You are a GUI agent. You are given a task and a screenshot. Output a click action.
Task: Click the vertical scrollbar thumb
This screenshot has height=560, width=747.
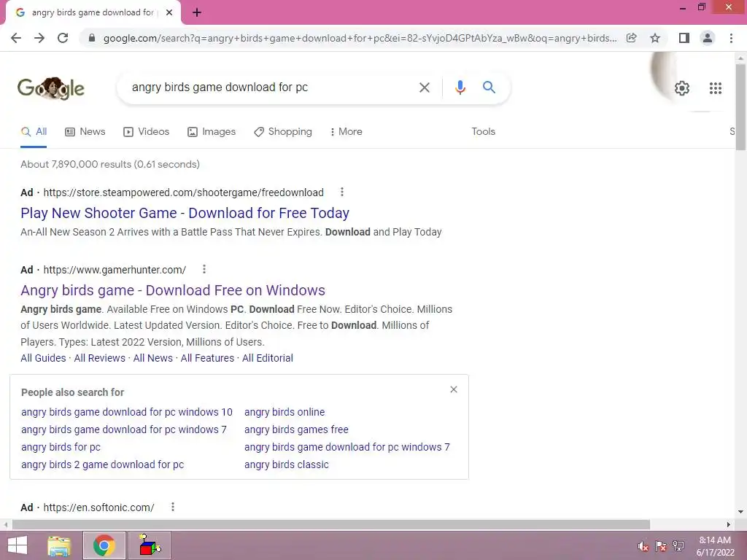[740, 107]
